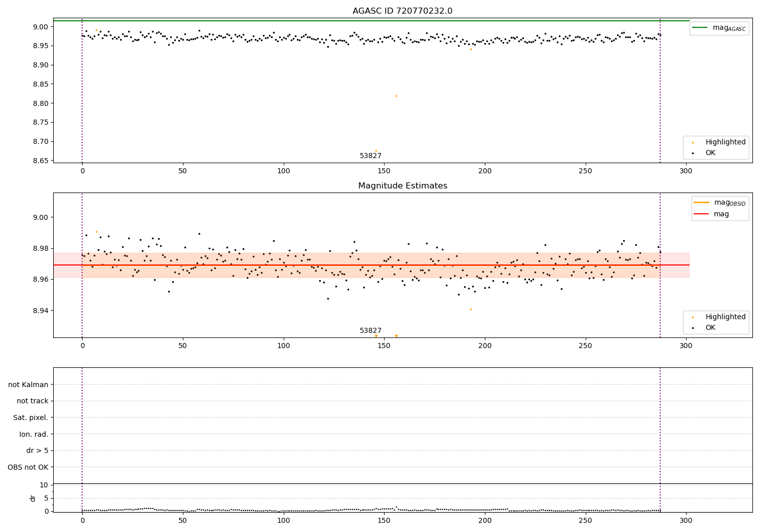The width and height of the screenshot is (760, 532).
Task: Click the OBS not OK axis label
Action: click(28, 467)
